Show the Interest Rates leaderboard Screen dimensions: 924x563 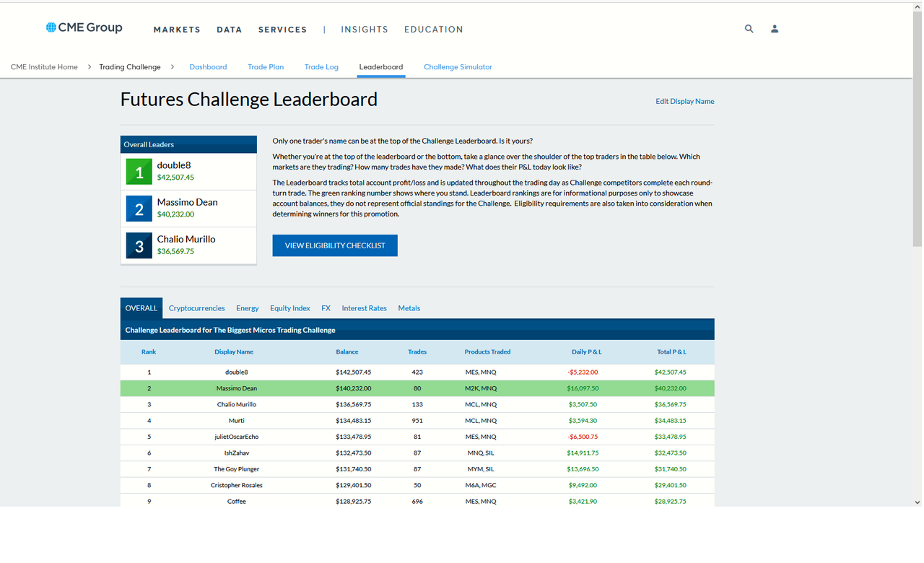click(x=365, y=308)
